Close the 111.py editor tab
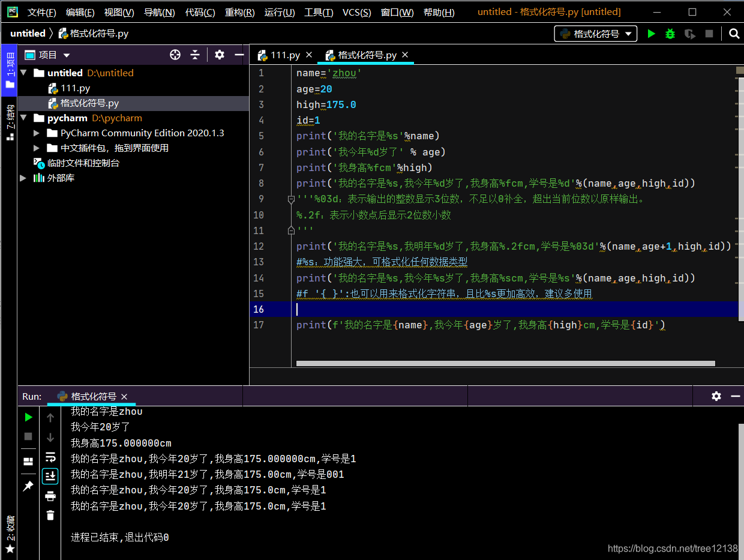This screenshot has width=744, height=560. coord(309,55)
